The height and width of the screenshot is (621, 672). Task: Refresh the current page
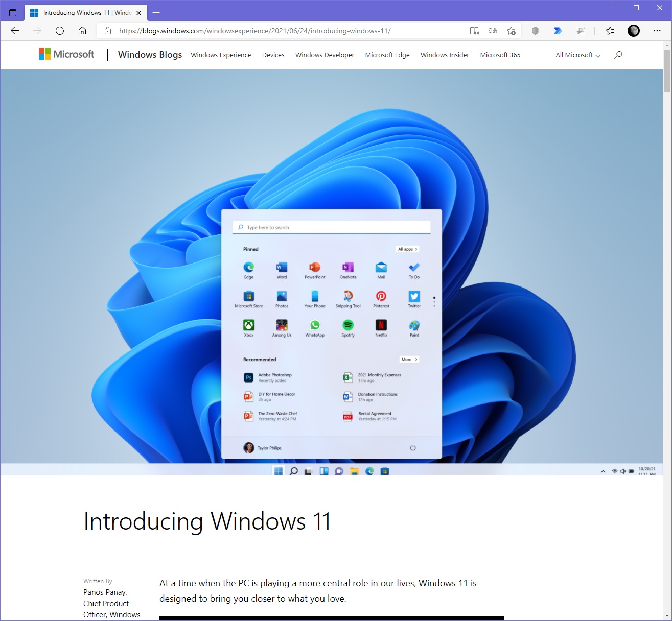[60, 31]
